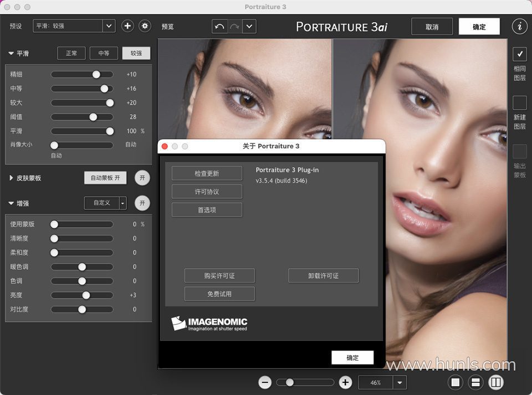
Task: Click the 免费试用 button
Action: (219, 294)
